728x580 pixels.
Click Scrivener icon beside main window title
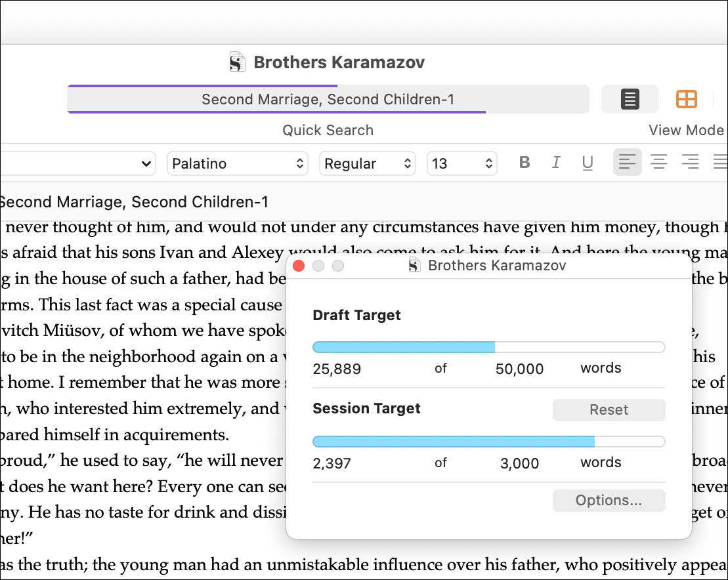pyautogui.click(x=237, y=62)
